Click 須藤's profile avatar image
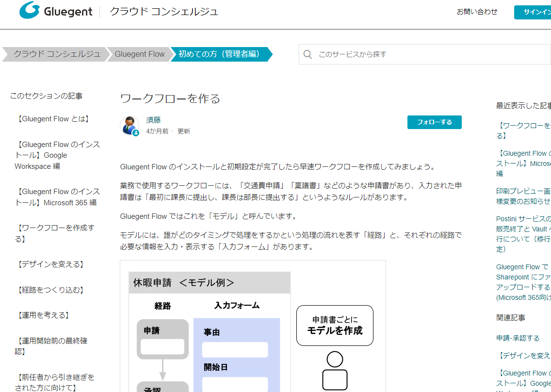The width and height of the screenshot is (551, 392). [130, 126]
